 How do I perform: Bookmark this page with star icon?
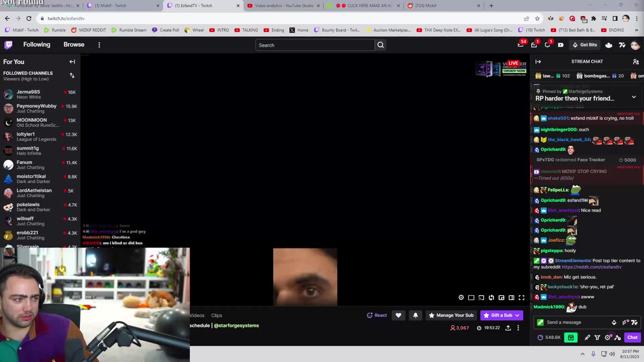click(x=537, y=19)
